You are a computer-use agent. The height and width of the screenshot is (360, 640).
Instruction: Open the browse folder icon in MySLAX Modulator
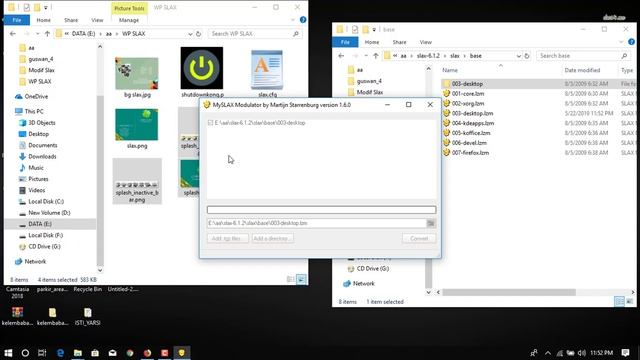(x=431, y=223)
